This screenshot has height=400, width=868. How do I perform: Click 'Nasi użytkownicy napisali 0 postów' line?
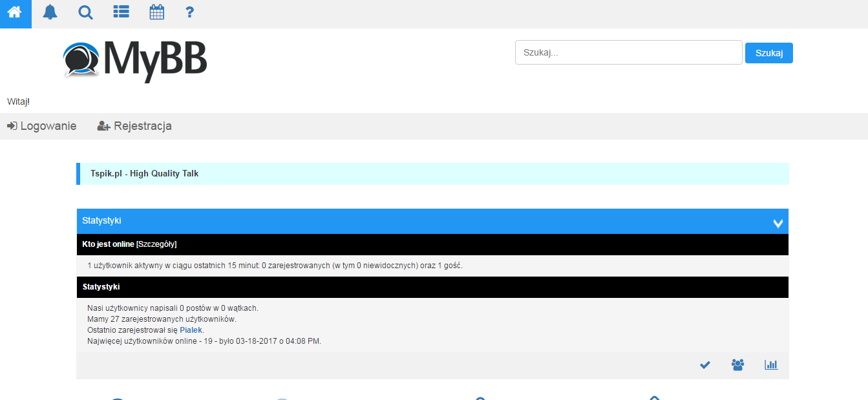coord(173,308)
